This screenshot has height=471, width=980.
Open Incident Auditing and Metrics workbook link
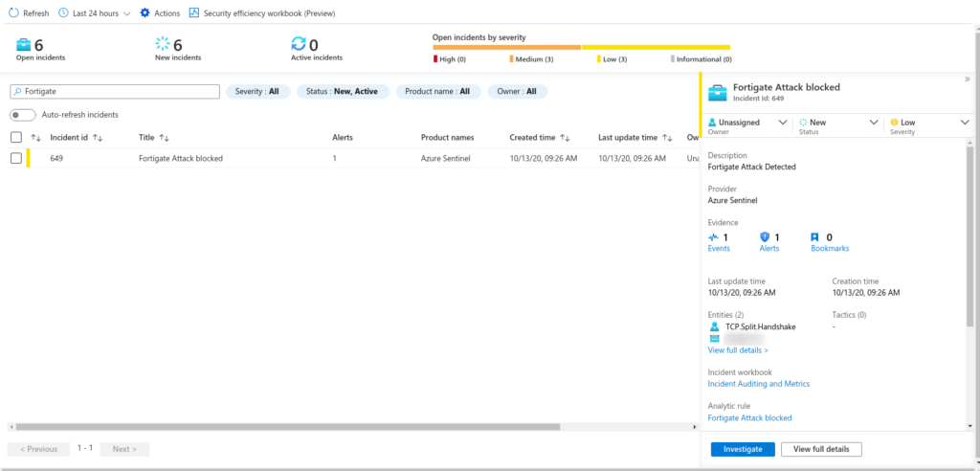(759, 384)
